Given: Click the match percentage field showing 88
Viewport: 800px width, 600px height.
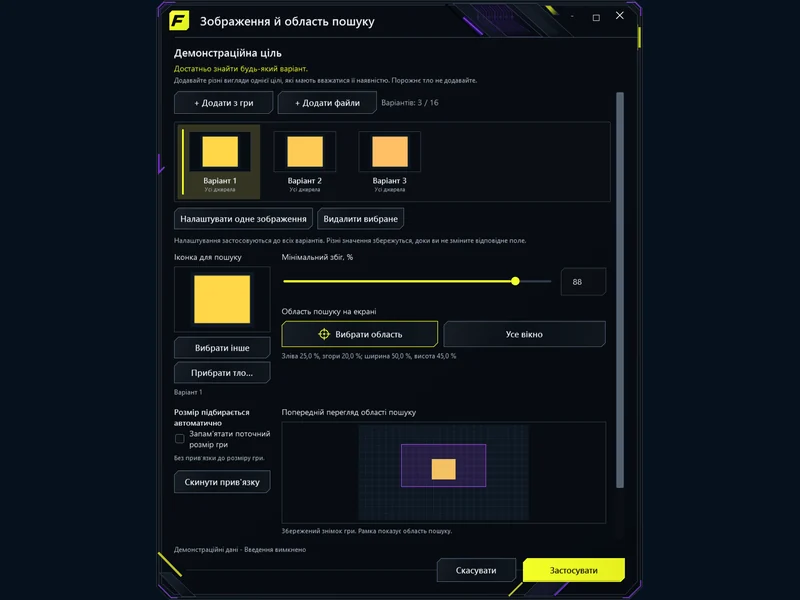Looking at the screenshot, I should coord(583,282).
